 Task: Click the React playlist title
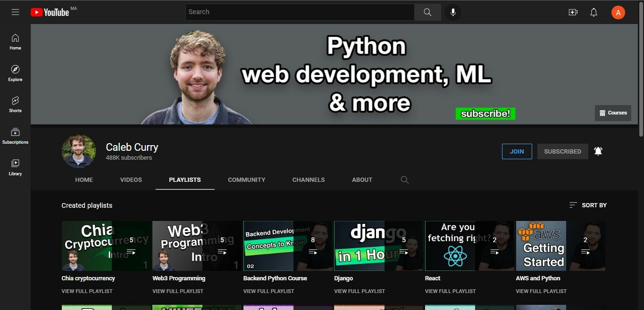(x=433, y=278)
